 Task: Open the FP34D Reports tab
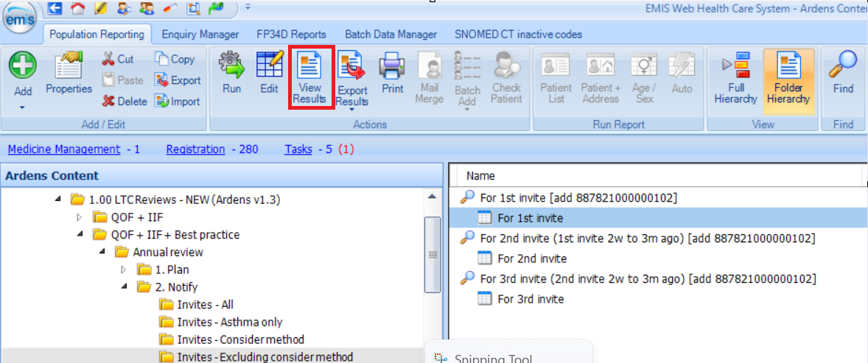coord(291,35)
